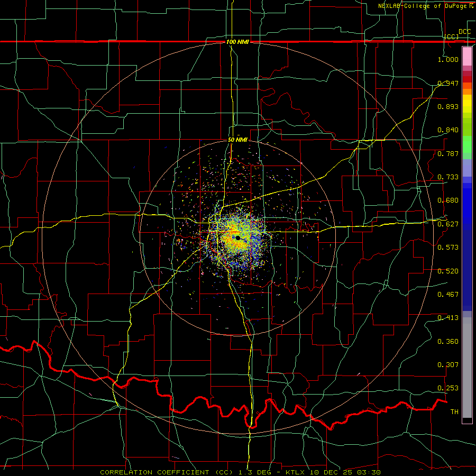Viewport: 476px width, 476px height.
Task: Click the 0.360 color scale value
Action: pyautogui.click(x=448, y=342)
